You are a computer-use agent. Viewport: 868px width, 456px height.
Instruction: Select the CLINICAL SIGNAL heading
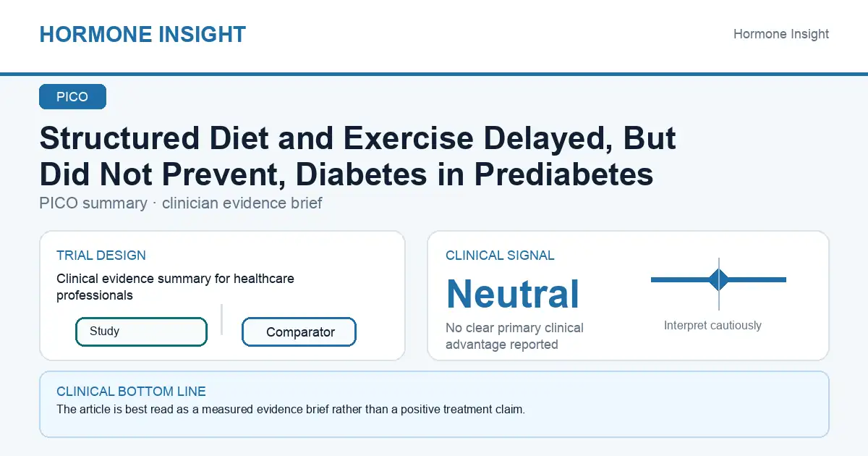point(500,256)
